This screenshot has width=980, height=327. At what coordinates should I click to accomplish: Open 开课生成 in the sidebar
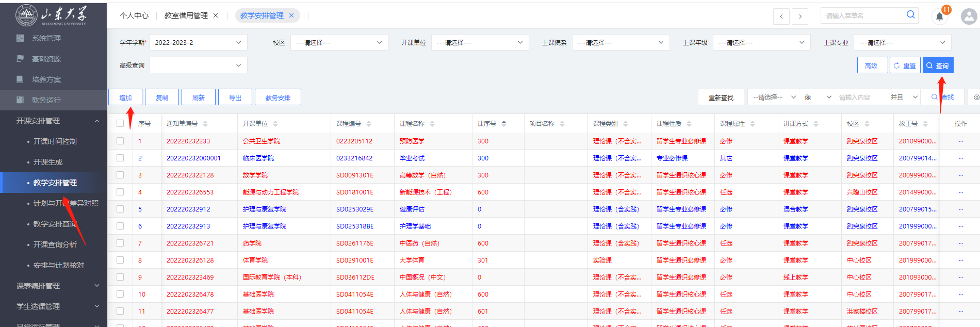point(48,162)
